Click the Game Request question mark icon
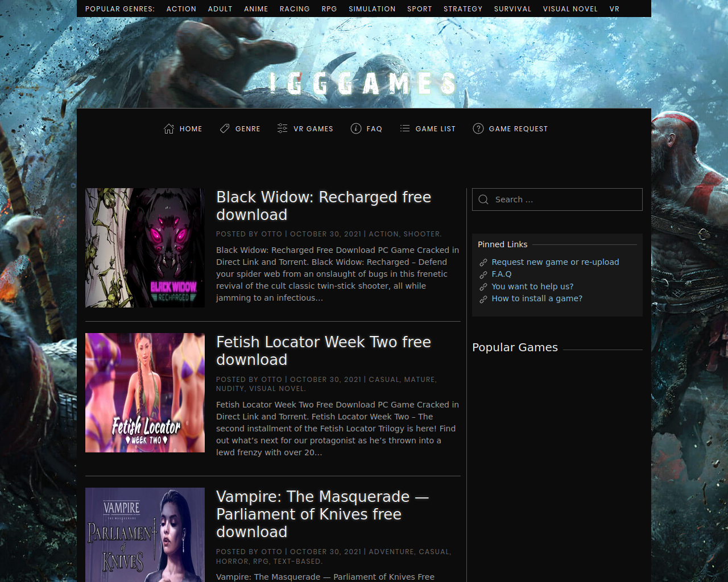The height and width of the screenshot is (582, 728). (x=478, y=128)
